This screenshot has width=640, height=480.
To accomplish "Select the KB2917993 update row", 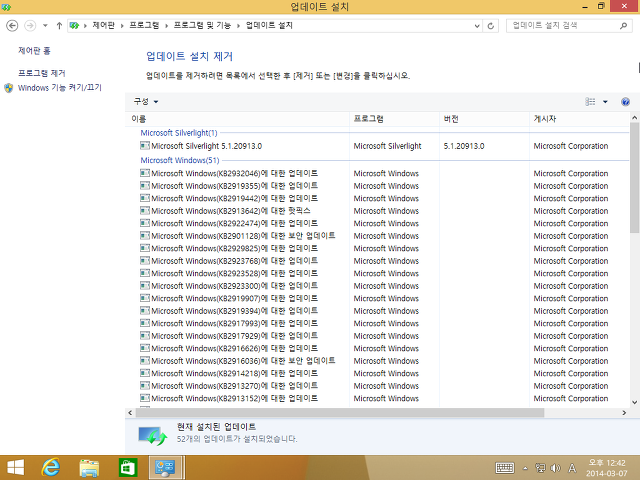I will pyautogui.click(x=377, y=323).
